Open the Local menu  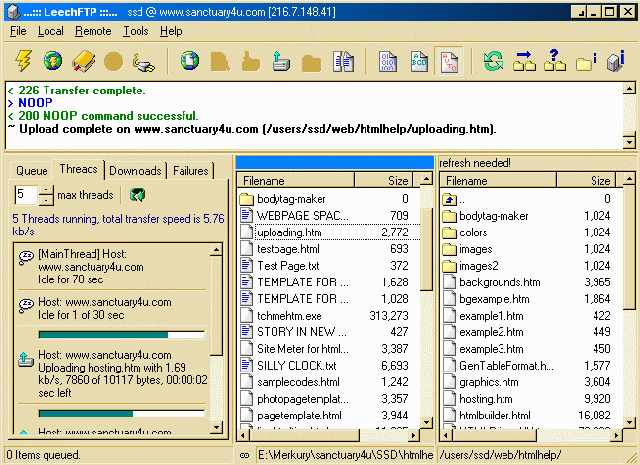(x=51, y=31)
